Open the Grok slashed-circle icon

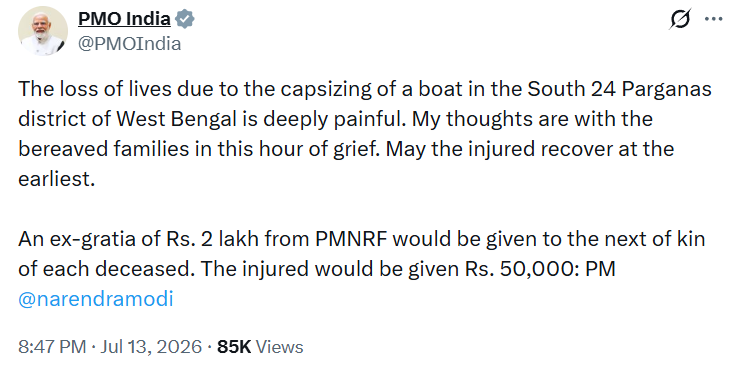(680, 19)
